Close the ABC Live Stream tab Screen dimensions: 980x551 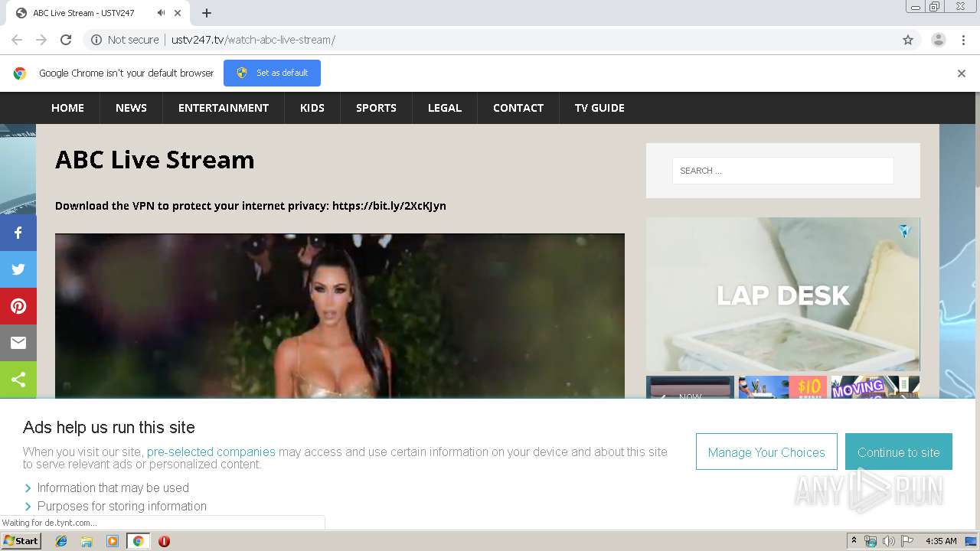(178, 13)
